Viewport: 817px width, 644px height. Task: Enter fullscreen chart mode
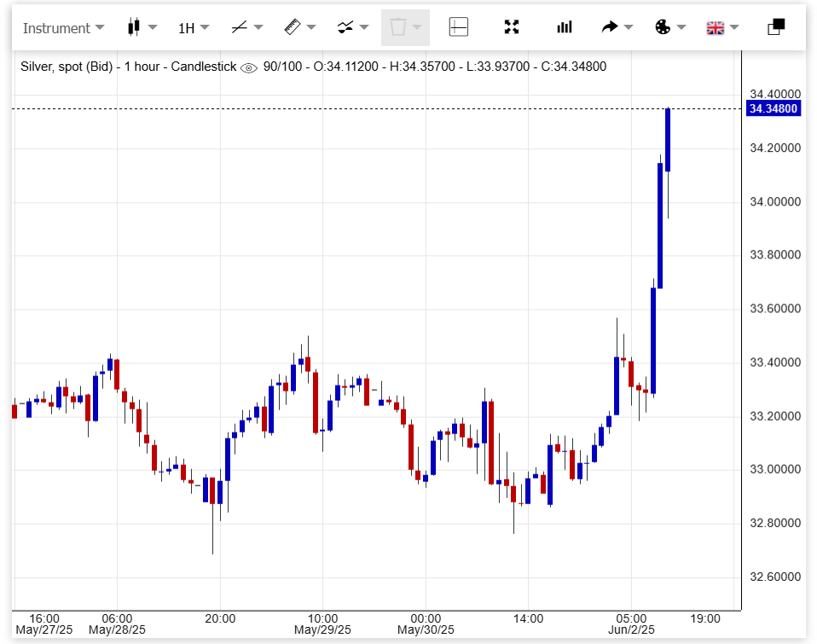pyautogui.click(x=512, y=27)
